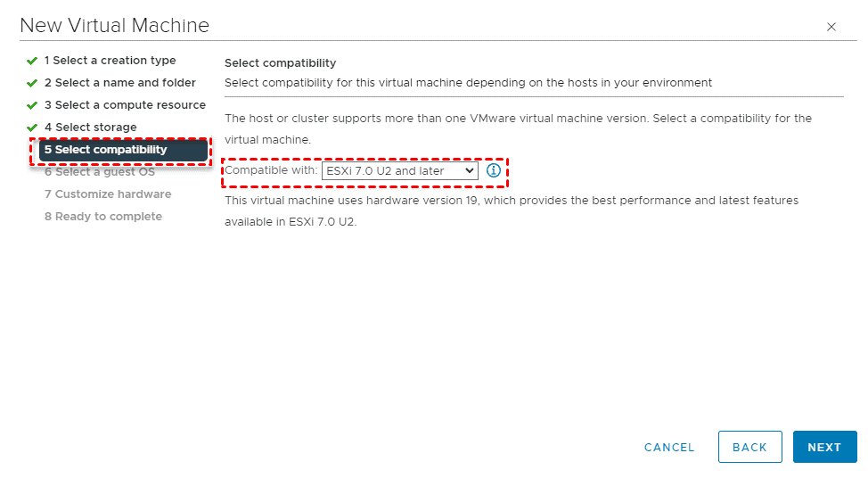The height and width of the screenshot is (478, 868).
Task: Click the info icon beside compatibility dropdown
Action: coord(494,170)
